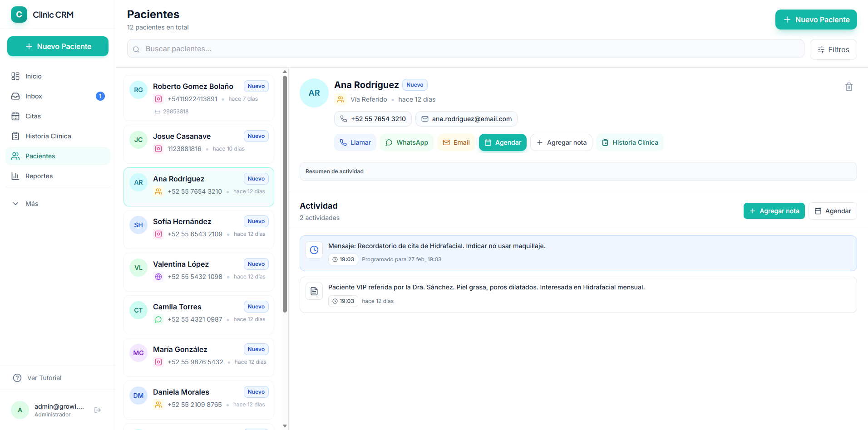Select Pacientes in sidebar
The image size is (868, 430).
(58, 156)
